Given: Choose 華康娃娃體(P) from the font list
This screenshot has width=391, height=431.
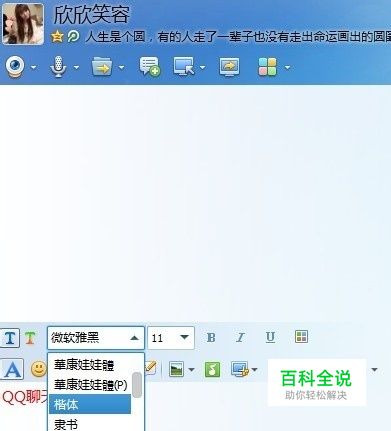Looking at the screenshot, I should pyautogui.click(x=90, y=385).
